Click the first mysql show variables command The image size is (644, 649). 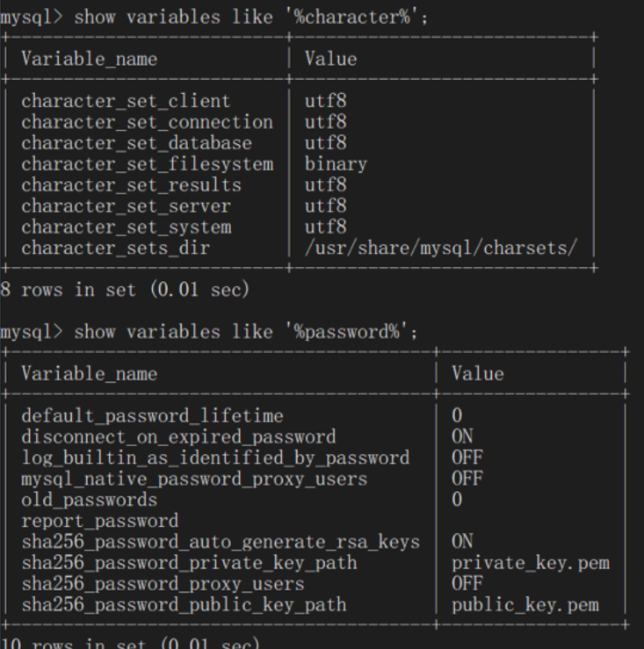click(x=214, y=17)
